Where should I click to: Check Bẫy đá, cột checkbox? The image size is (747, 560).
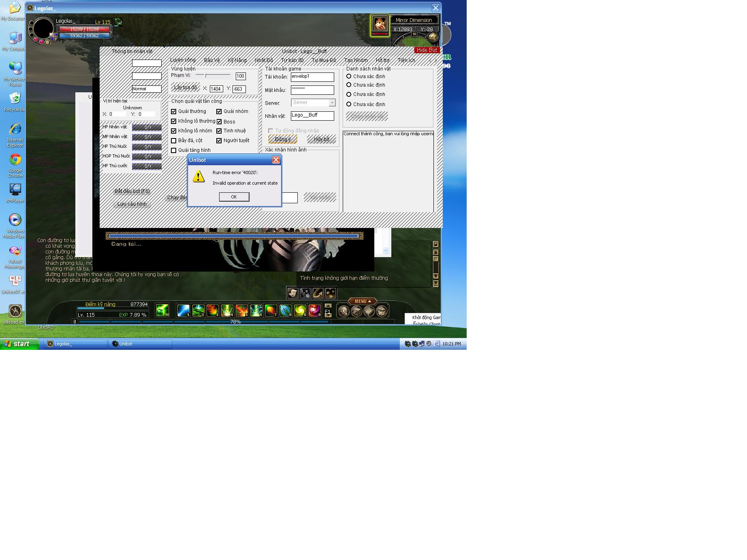(x=174, y=141)
